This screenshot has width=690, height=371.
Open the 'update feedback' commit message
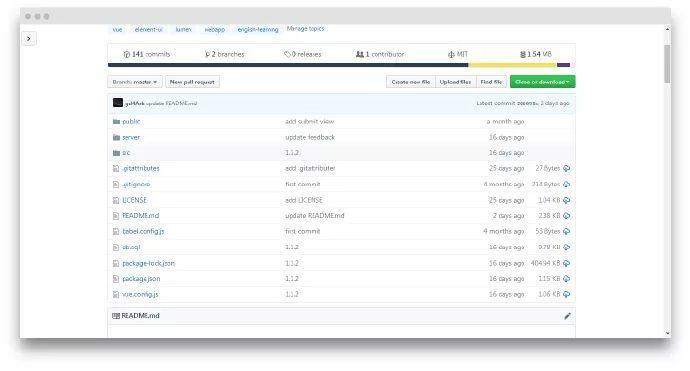310,137
